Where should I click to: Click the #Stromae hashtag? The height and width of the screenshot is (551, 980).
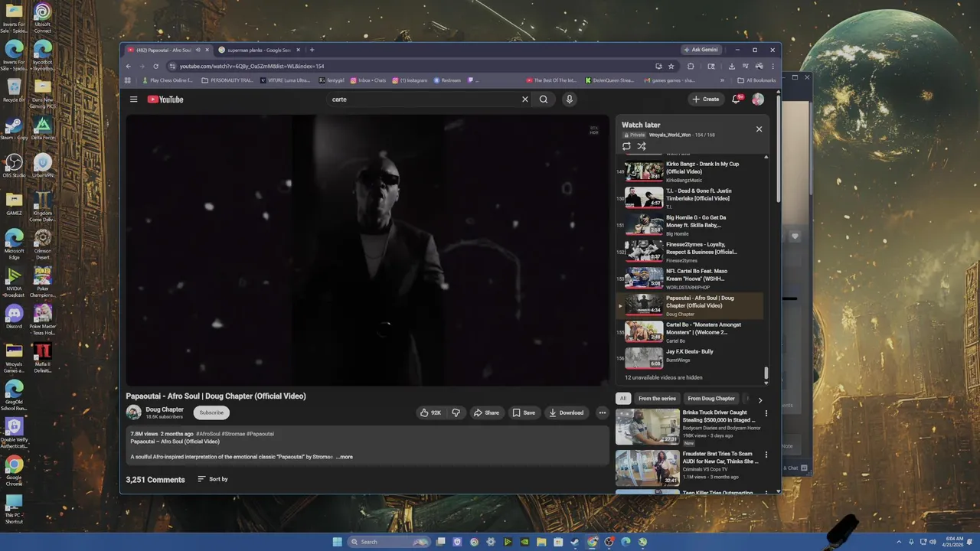tap(233, 434)
